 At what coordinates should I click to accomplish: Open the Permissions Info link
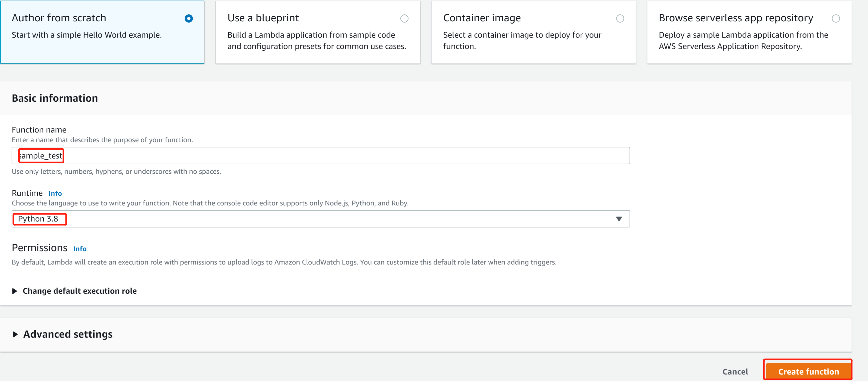80,249
